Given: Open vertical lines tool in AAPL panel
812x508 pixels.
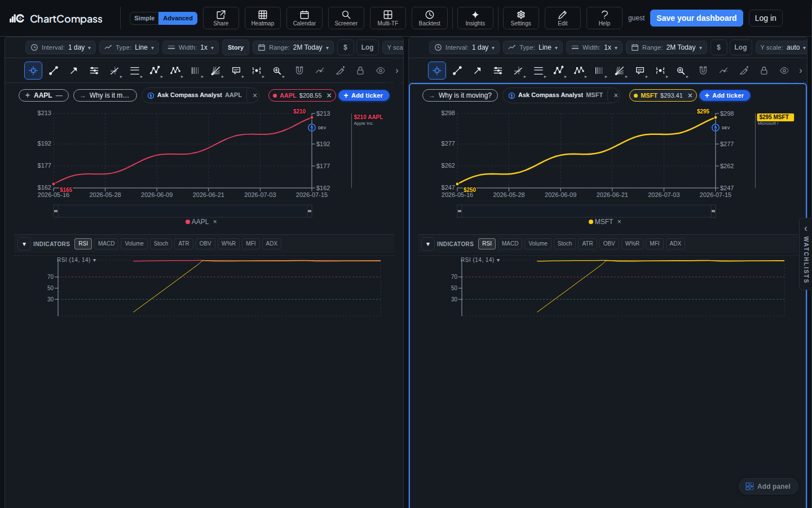Looking at the screenshot, I should [x=196, y=71].
